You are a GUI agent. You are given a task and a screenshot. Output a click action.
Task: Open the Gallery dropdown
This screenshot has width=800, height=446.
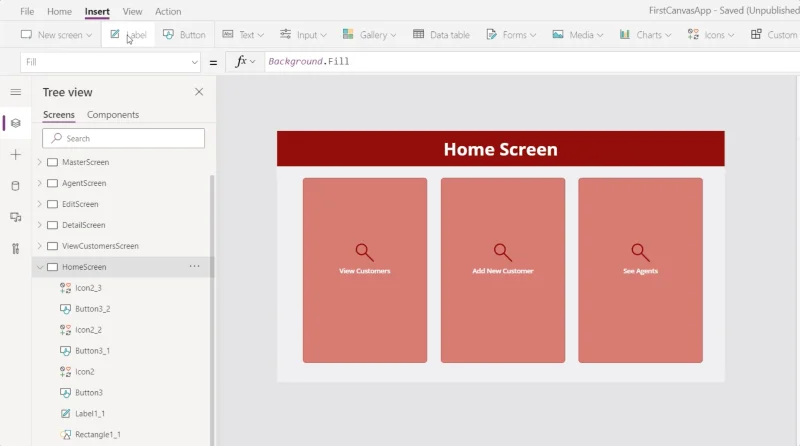click(369, 35)
